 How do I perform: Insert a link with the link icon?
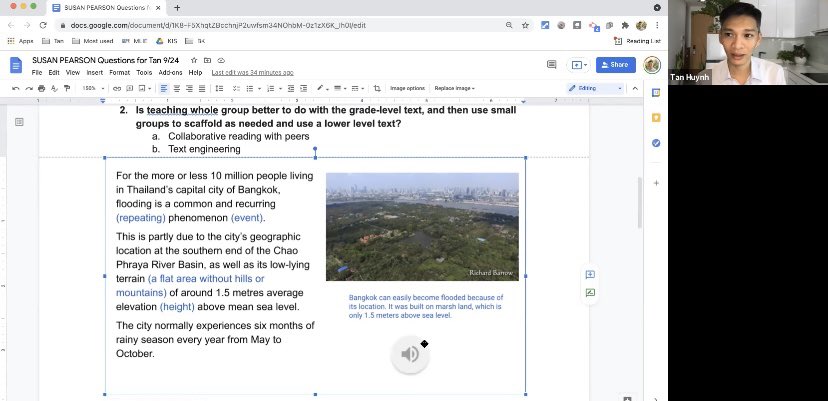click(x=117, y=88)
